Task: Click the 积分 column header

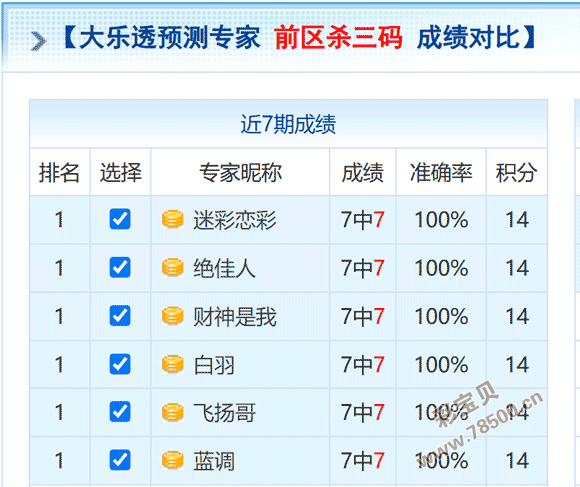Action: [516, 172]
